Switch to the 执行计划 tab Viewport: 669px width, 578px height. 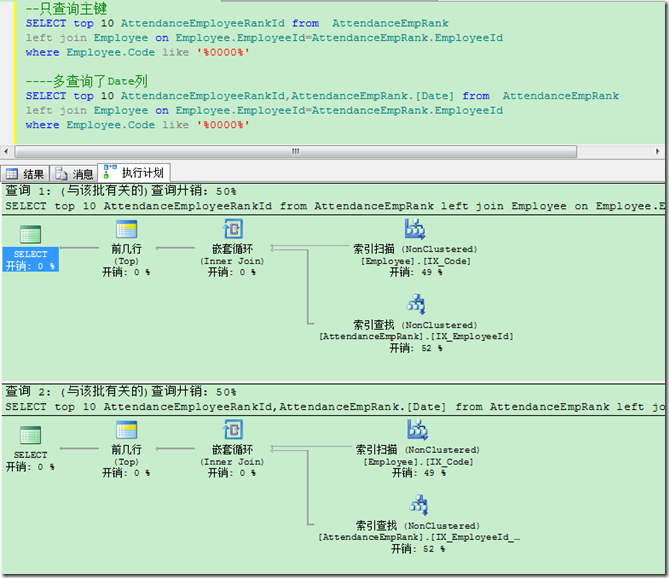[x=134, y=172]
